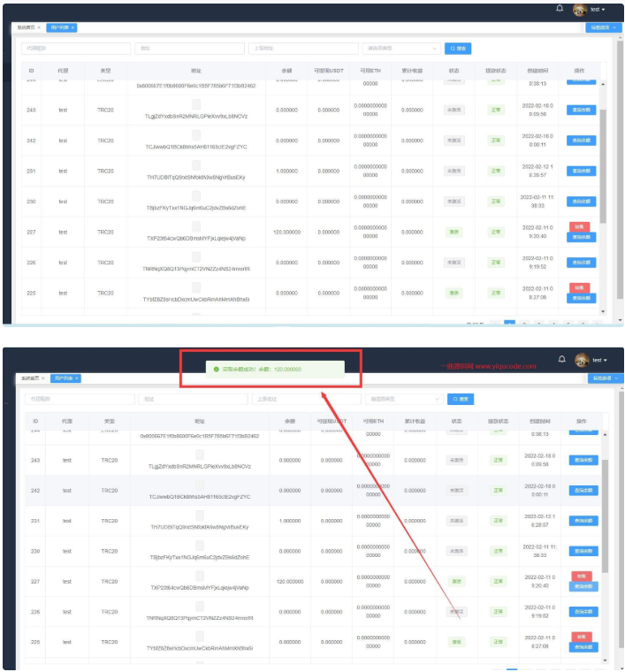Close the 系统首页 tab in the upper screenshot
This screenshot has width=625, height=672.
click(x=39, y=27)
